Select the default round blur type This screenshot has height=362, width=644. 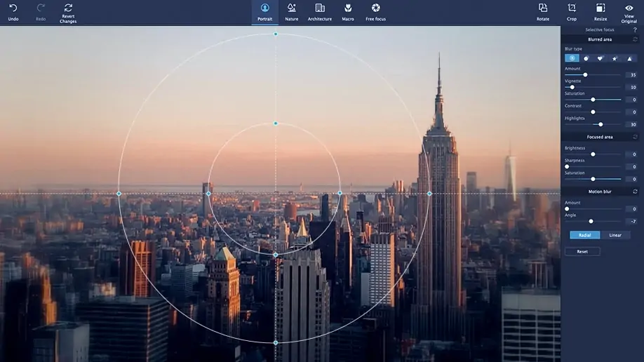click(572, 58)
